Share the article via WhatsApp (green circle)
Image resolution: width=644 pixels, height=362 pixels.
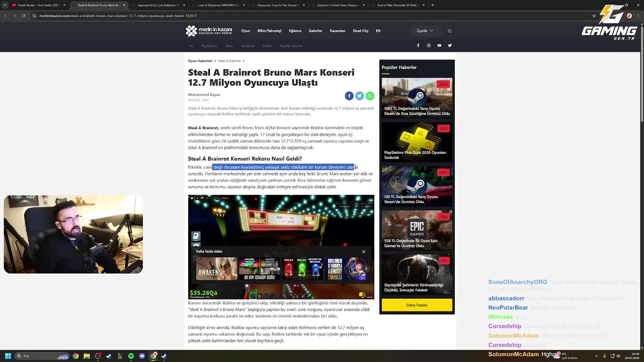click(370, 96)
